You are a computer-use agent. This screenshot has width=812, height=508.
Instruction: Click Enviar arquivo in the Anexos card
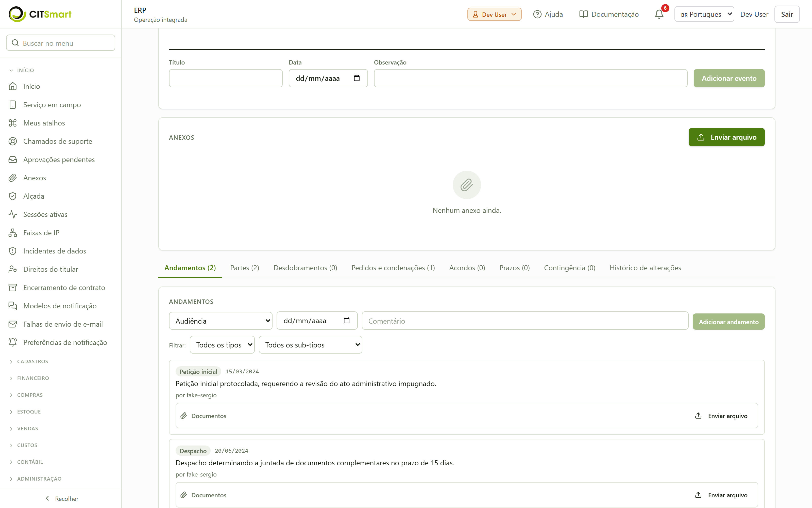[726, 137]
